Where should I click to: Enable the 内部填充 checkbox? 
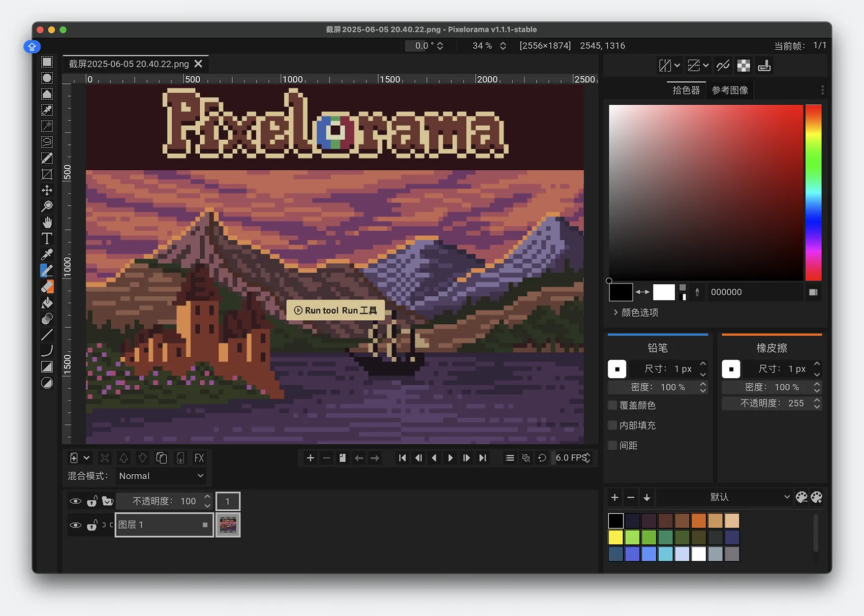coord(613,425)
